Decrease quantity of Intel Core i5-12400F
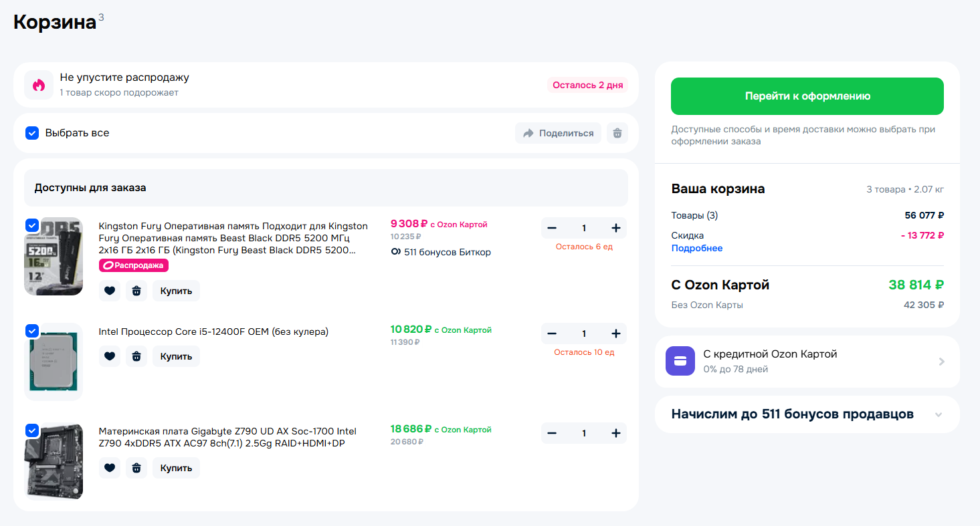This screenshot has width=980, height=526. 552,334
